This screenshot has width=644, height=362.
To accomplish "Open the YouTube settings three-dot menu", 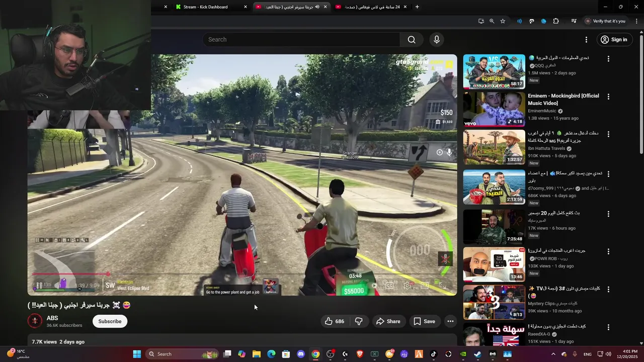I will [x=586, y=40].
